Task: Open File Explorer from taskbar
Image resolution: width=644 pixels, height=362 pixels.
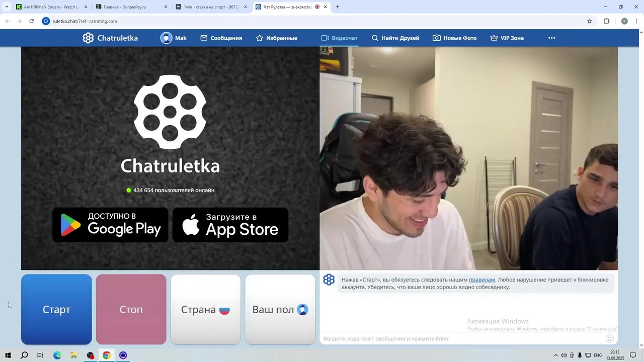Action: [73, 355]
